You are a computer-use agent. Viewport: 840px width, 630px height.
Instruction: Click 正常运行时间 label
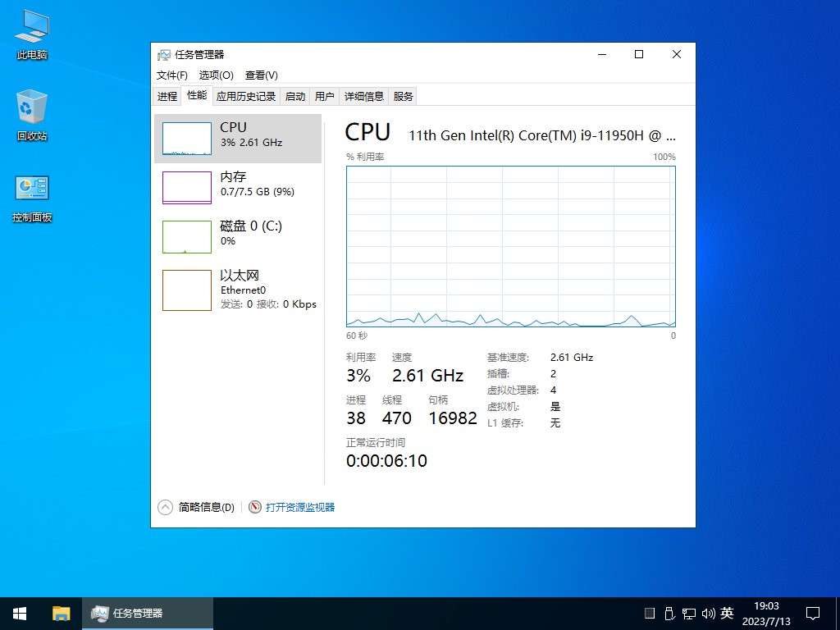click(x=376, y=442)
